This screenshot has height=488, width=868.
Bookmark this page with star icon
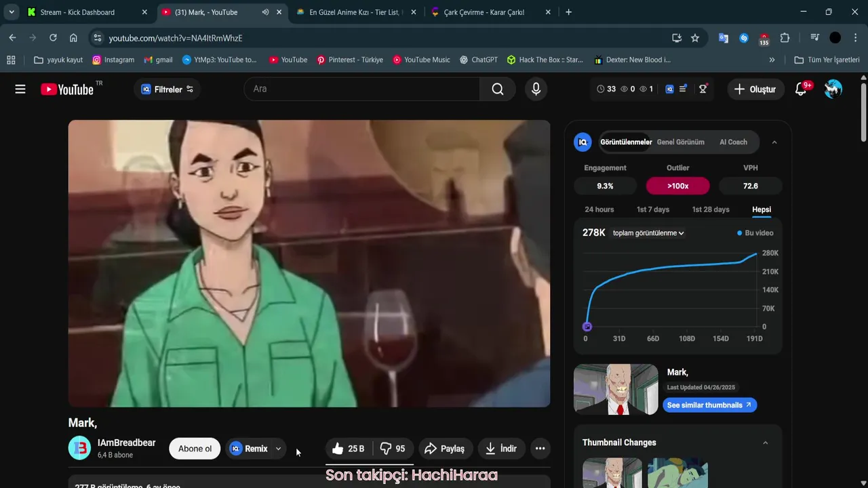click(x=695, y=38)
